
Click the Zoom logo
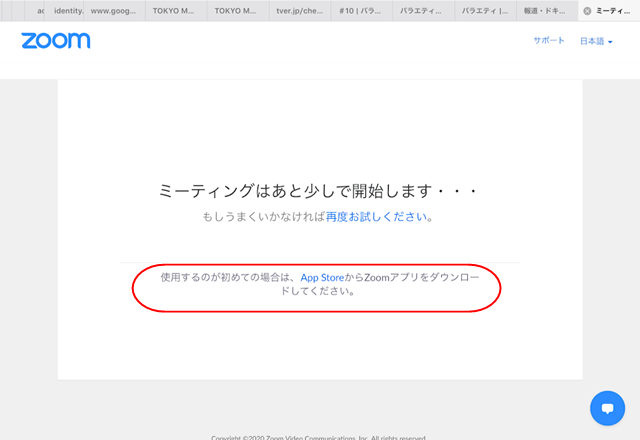[56, 40]
